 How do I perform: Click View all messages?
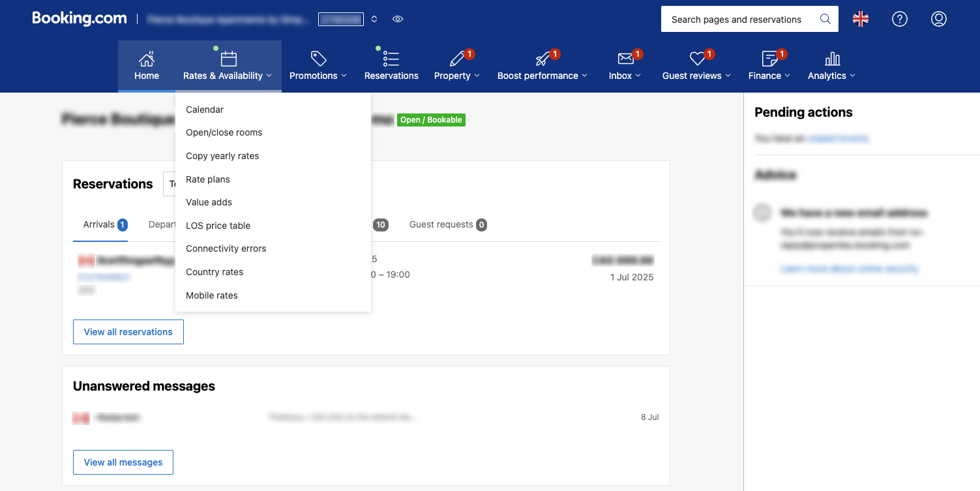(123, 462)
